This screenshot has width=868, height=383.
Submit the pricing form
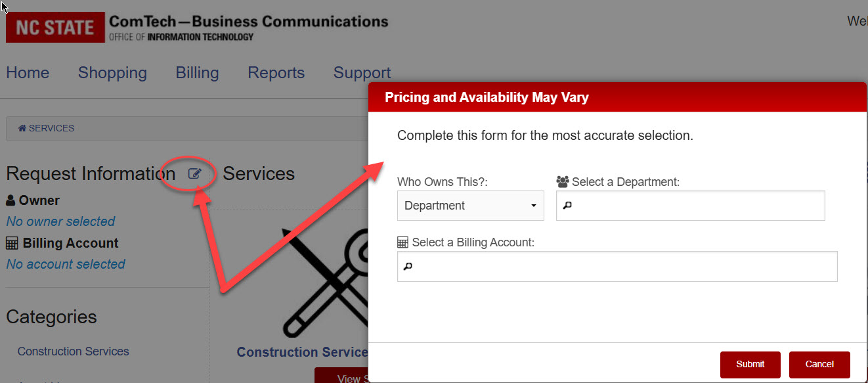point(750,364)
